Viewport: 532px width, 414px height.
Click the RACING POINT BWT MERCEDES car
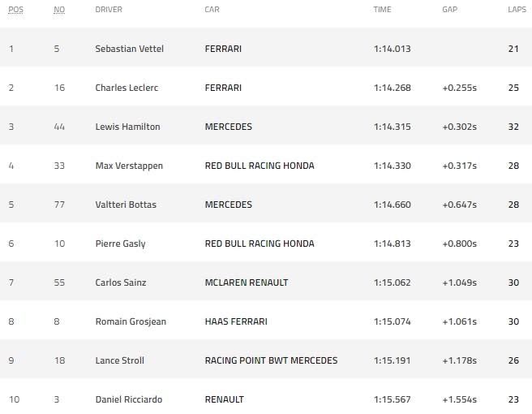point(271,360)
